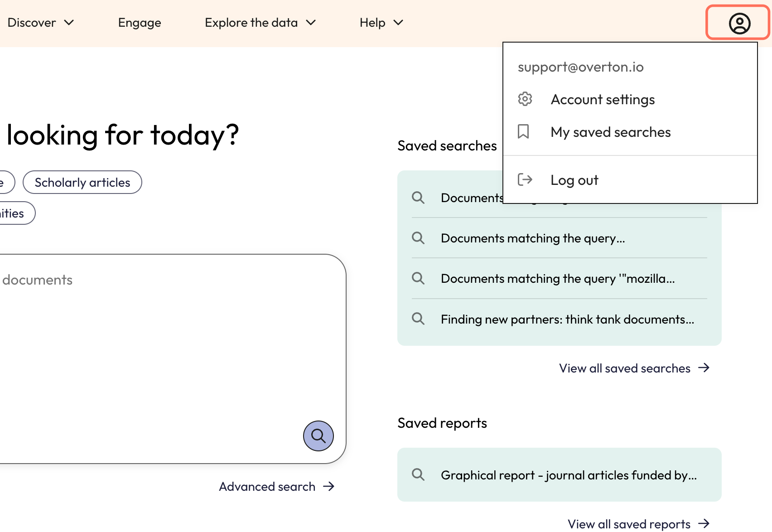Click the support@overton.io email text
The width and height of the screenshot is (772, 532).
580,67
